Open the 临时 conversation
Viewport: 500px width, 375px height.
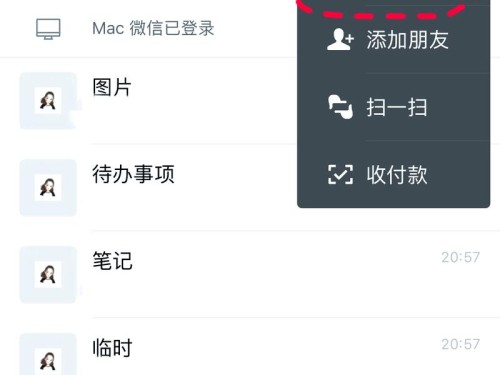coord(250,347)
